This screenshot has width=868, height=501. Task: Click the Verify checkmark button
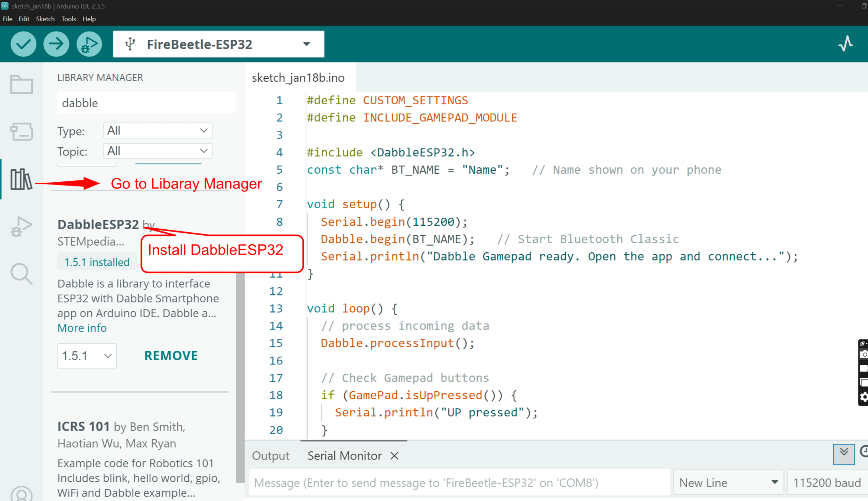pyautogui.click(x=23, y=44)
